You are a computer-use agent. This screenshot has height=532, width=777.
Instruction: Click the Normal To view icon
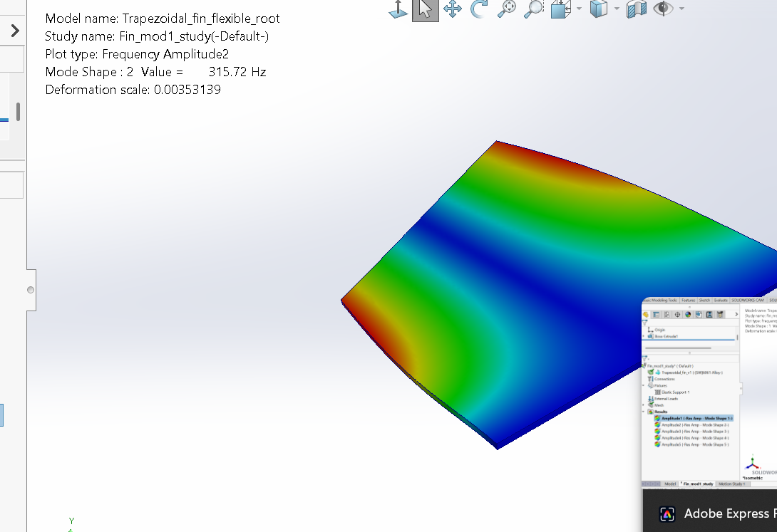pos(398,9)
